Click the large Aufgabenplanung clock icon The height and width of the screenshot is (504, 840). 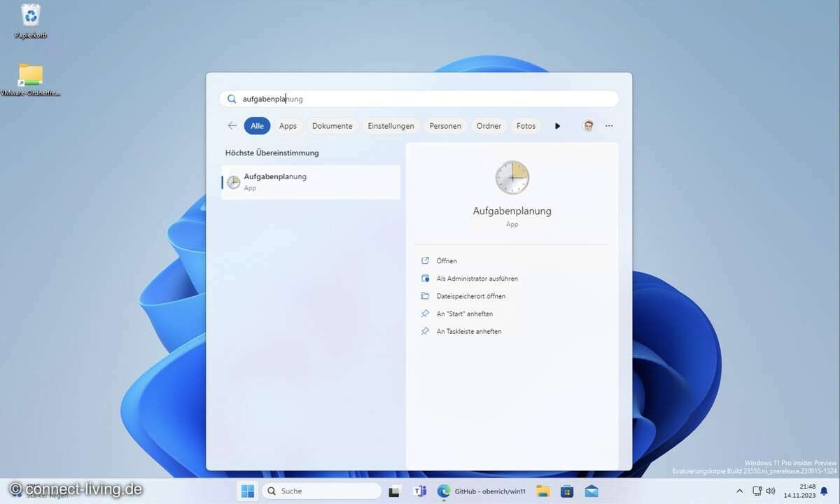tap(512, 177)
